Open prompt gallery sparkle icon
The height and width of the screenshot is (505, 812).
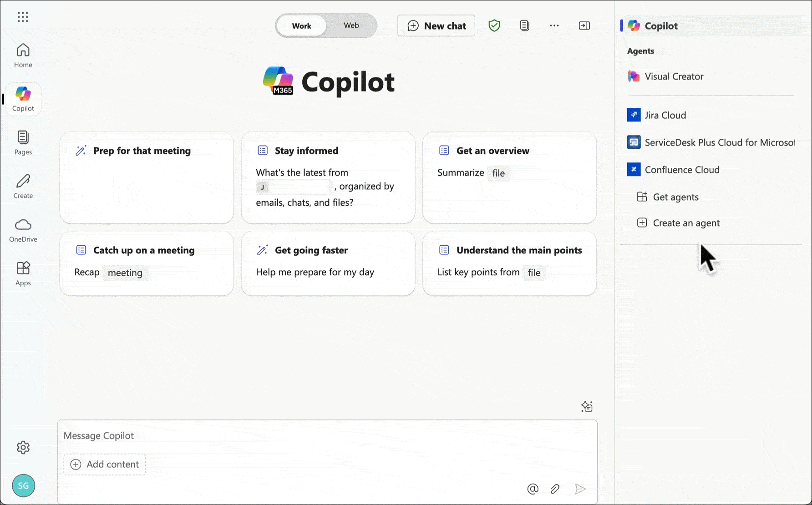click(587, 407)
